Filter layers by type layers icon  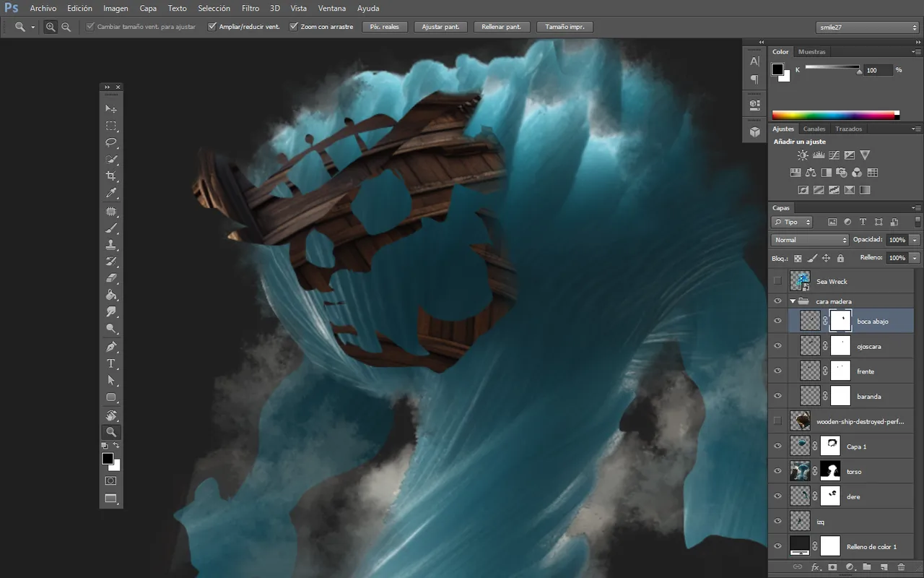pos(863,222)
